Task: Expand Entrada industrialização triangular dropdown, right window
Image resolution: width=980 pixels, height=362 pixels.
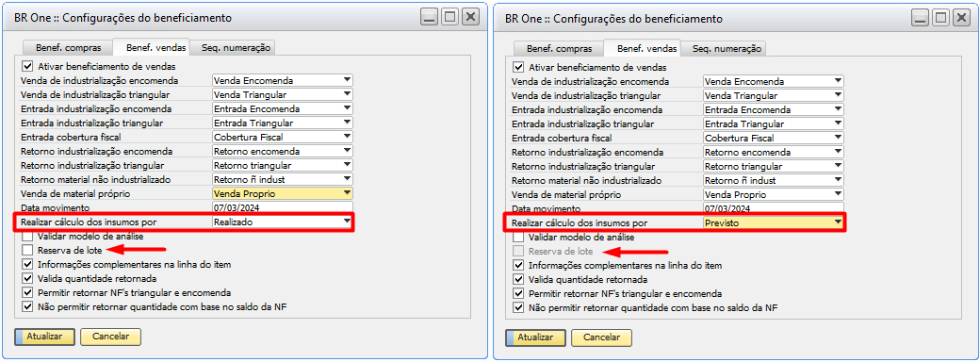Action: [773, 123]
